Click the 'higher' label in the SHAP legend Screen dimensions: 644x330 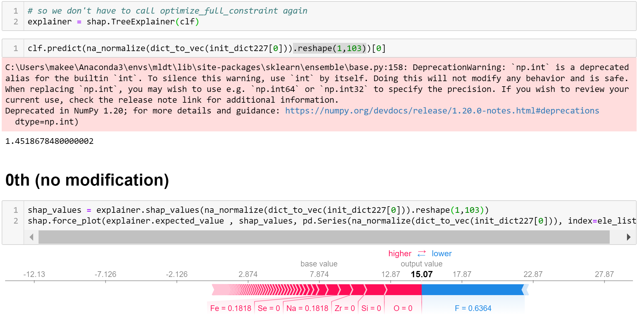pos(400,253)
